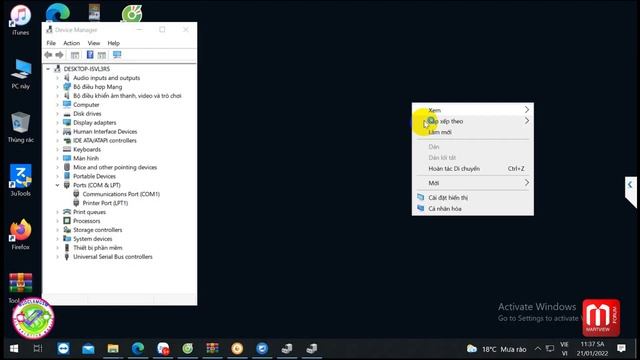
Task: Expand the System devices node
Action: tap(58, 239)
